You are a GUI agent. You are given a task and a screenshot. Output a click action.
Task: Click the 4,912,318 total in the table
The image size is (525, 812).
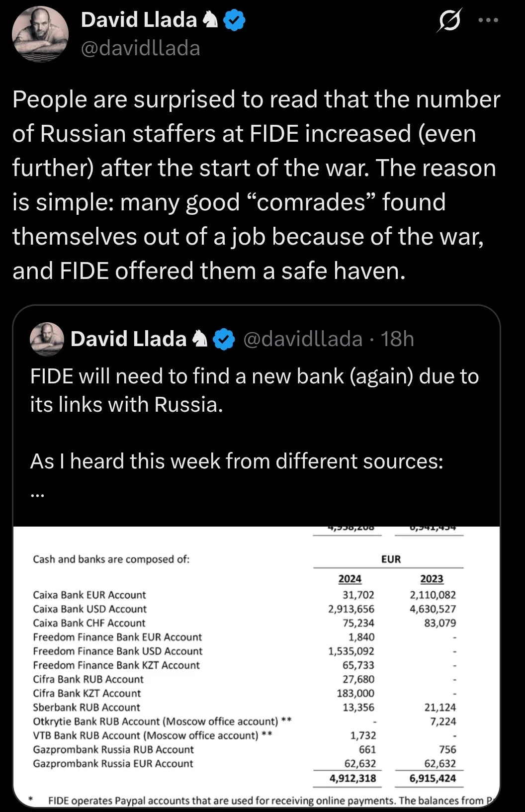353,778
